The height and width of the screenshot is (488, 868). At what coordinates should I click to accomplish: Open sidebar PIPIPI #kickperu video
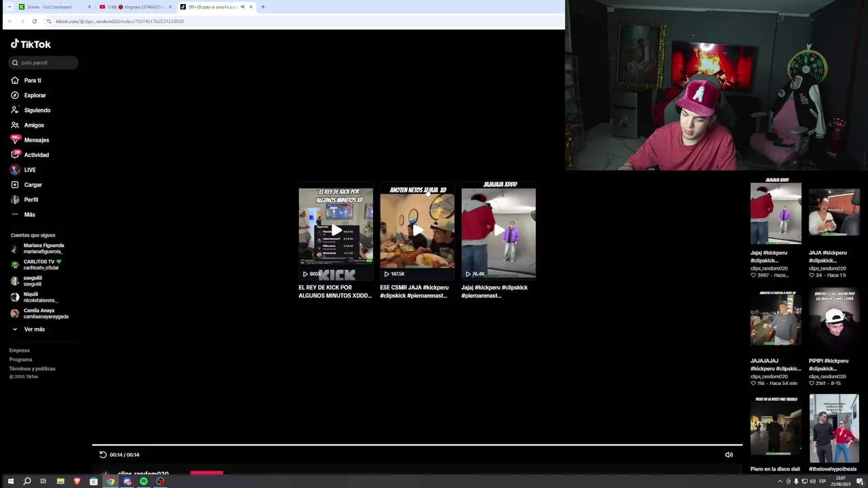(x=834, y=319)
